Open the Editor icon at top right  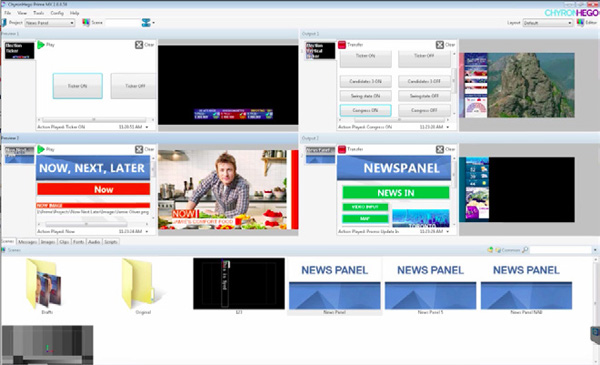tap(580, 23)
